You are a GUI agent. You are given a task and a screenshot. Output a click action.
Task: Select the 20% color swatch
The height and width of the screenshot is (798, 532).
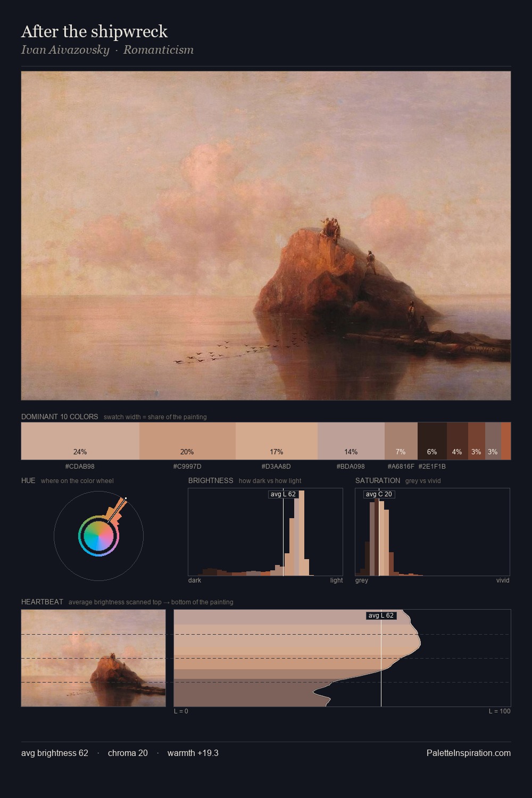[187, 441]
